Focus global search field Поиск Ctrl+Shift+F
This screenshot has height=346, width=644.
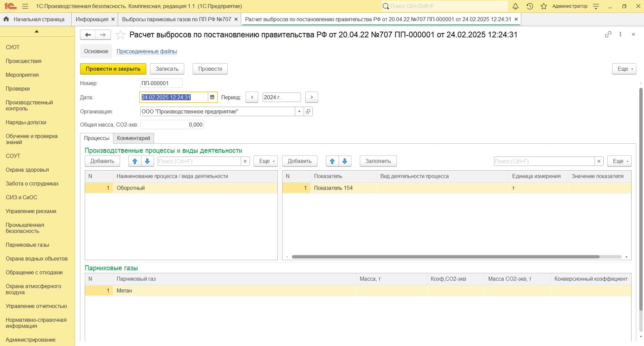pos(445,6)
